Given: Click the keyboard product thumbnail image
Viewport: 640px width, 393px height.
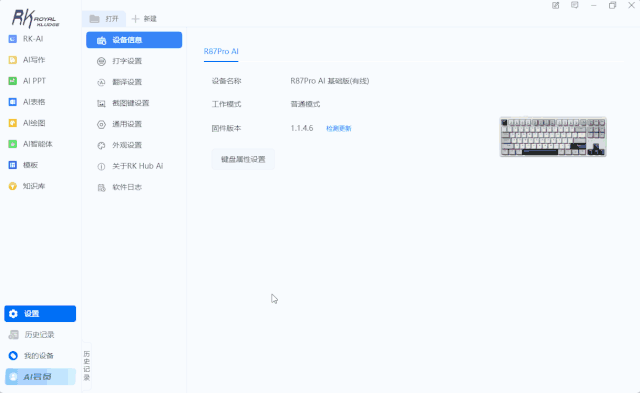Looking at the screenshot, I should (x=553, y=137).
